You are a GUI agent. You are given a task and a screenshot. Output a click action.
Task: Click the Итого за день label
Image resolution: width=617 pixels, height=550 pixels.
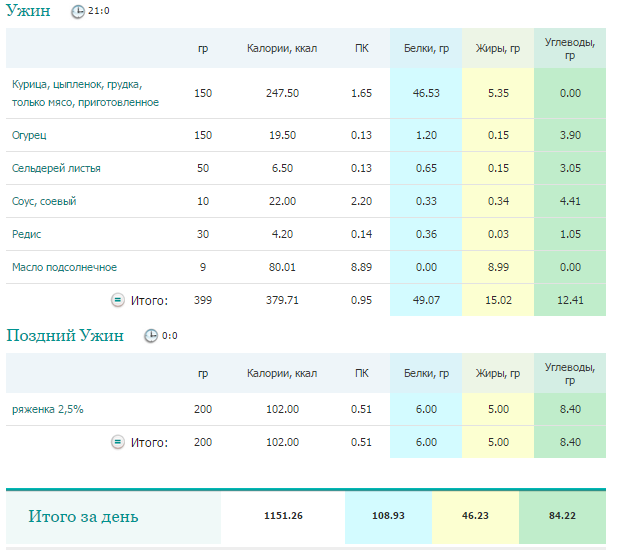pos(83,517)
